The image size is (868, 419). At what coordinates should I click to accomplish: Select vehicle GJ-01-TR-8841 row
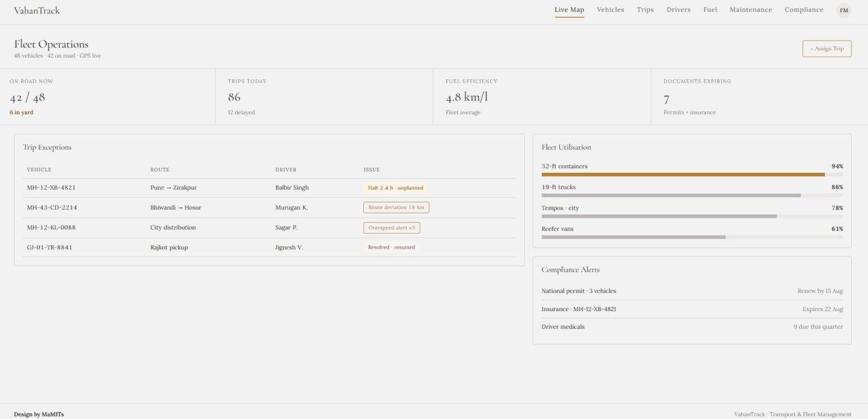click(x=269, y=247)
